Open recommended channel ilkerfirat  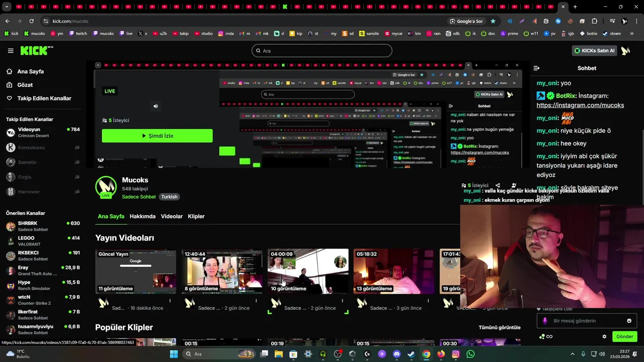[43, 315]
